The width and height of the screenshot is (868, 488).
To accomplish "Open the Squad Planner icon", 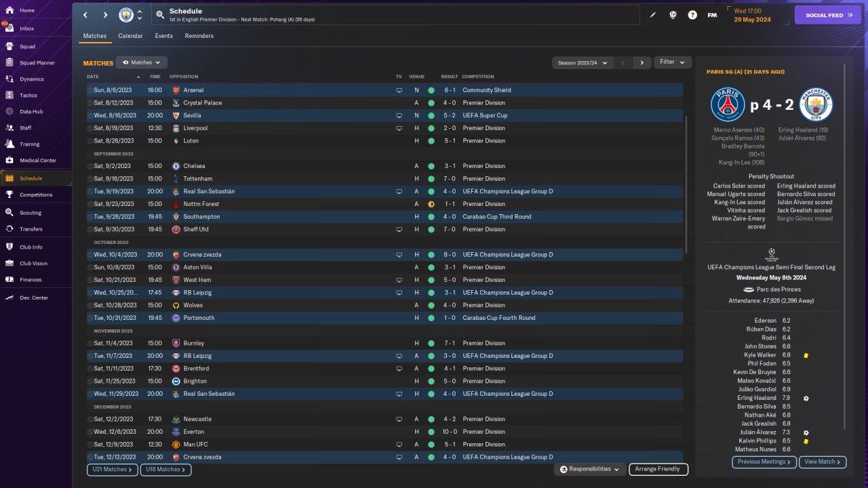I will tap(9, 63).
